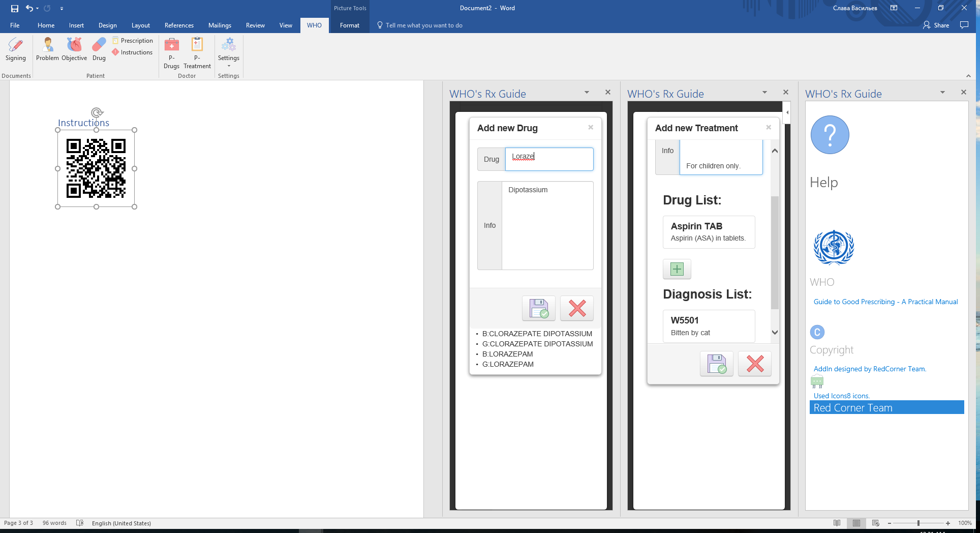Image resolution: width=980 pixels, height=533 pixels.
Task: Open the options arrow of the Add new Drug pane
Action: coord(587,92)
